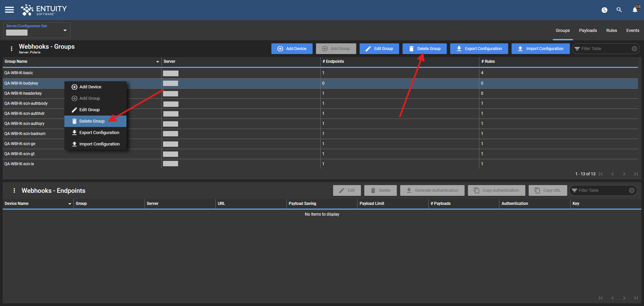Choose Edit Group in context menu
Image resolution: width=644 pixels, height=306 pixels.
pos(95,110)
